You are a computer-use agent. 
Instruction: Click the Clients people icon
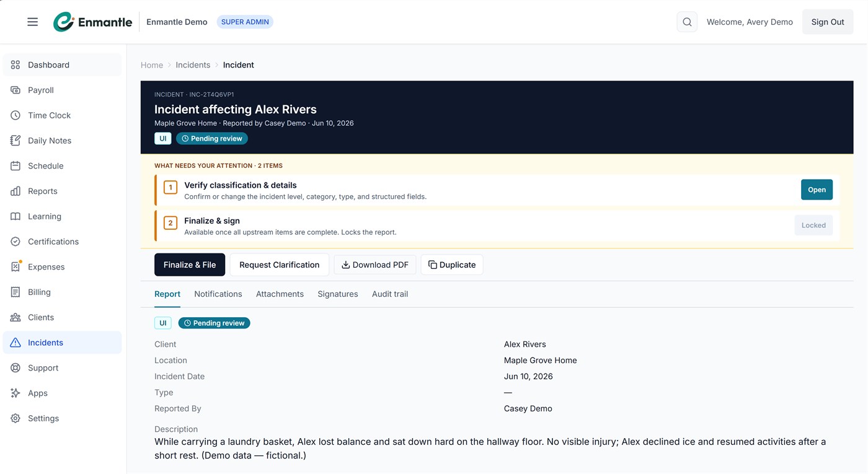click(x=15, y=317)
